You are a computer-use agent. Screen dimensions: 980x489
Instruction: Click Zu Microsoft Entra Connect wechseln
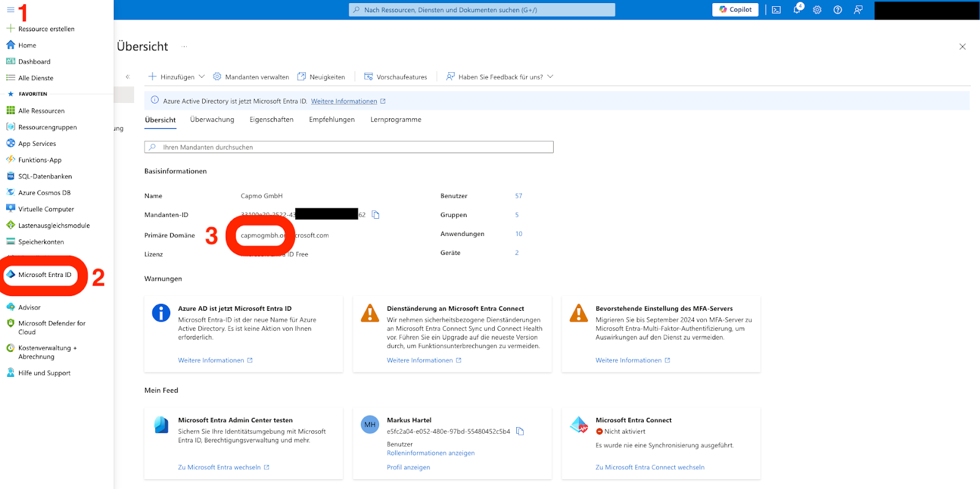pos(650,467)
